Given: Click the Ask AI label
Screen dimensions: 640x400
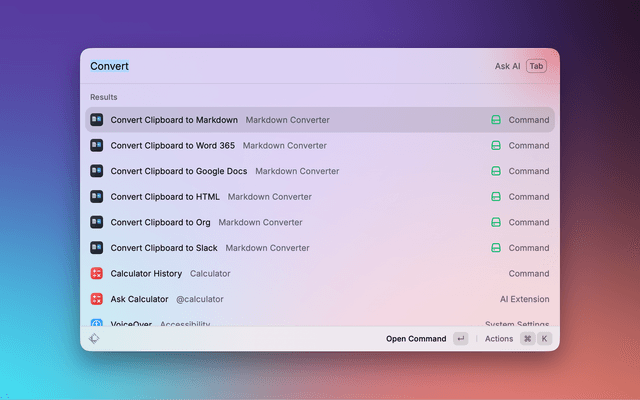Looking at the screenshot, I should click(507, 67).
